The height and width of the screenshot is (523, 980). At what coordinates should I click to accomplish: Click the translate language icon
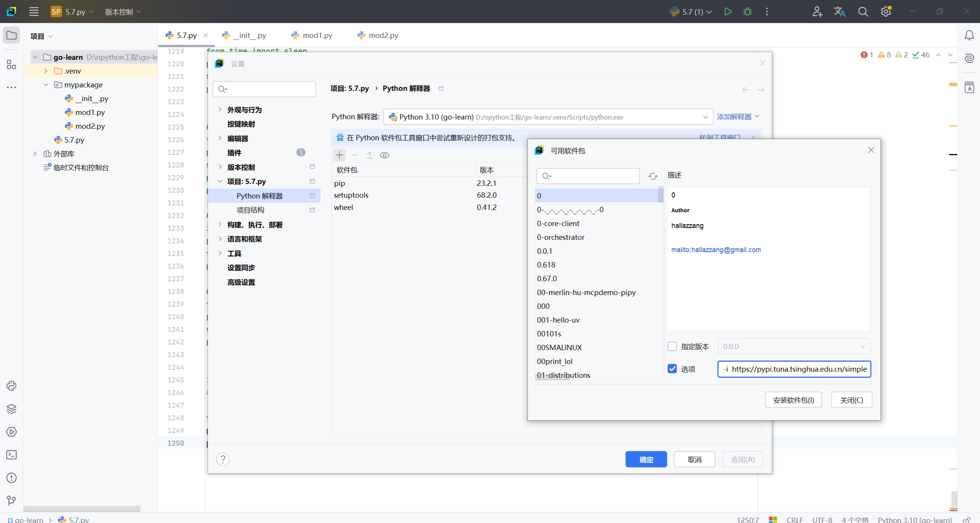(839, 11)
